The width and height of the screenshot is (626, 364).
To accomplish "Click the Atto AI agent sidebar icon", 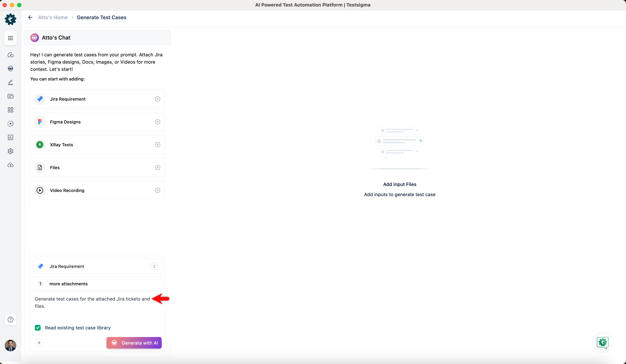I will coord(11,69).
